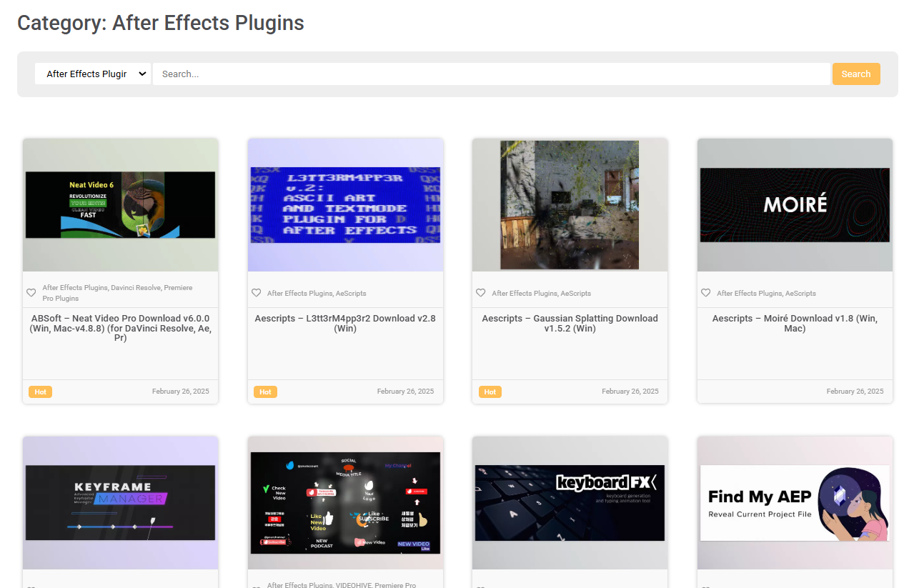Like the Neat Video Pro post heart icon

[31, 293]
